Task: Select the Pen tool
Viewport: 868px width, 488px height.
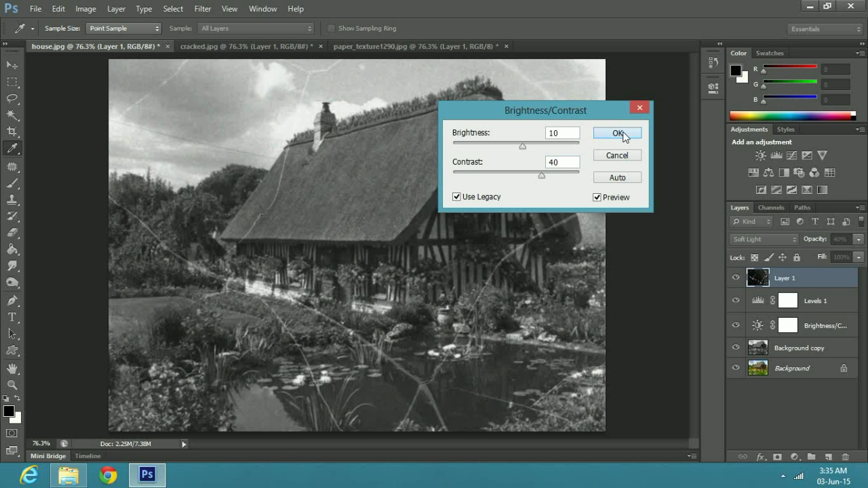Action: click(x=12, y=300)
